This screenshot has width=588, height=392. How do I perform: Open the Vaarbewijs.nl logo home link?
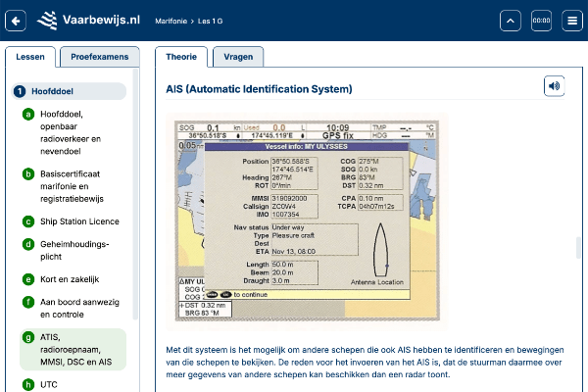(88, 21)
